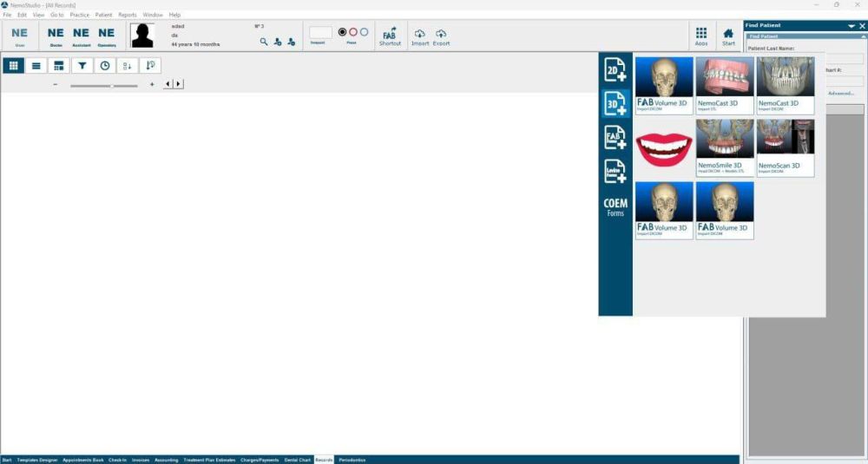Switch to the Dental Chart tab
Screen dimensions: 868x464
tap(298, 460)
